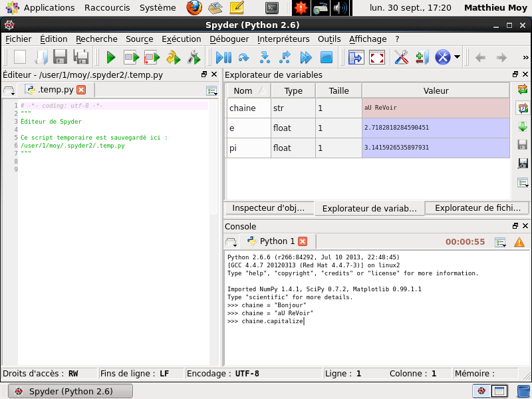The height and width of the screenshot is (399, 532).
Task: Open PYTHONPATH manager icon
Action: 422,57
